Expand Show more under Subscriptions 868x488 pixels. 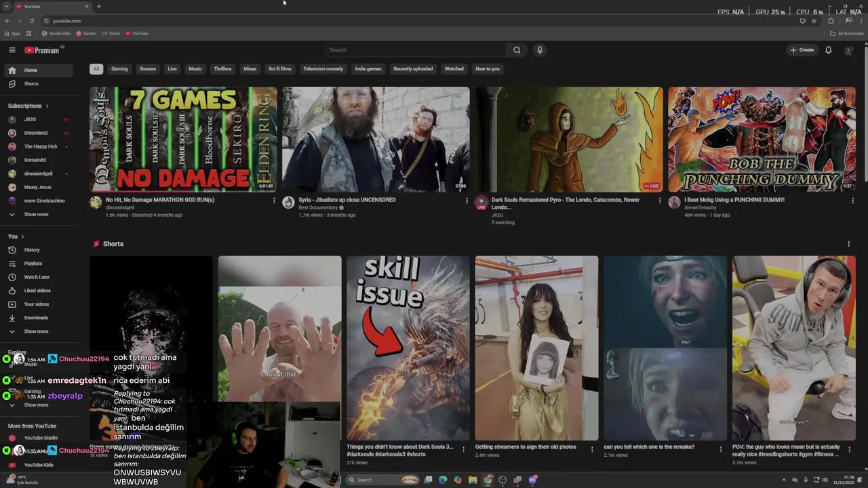pyautogui.click(x=39, y=214)
